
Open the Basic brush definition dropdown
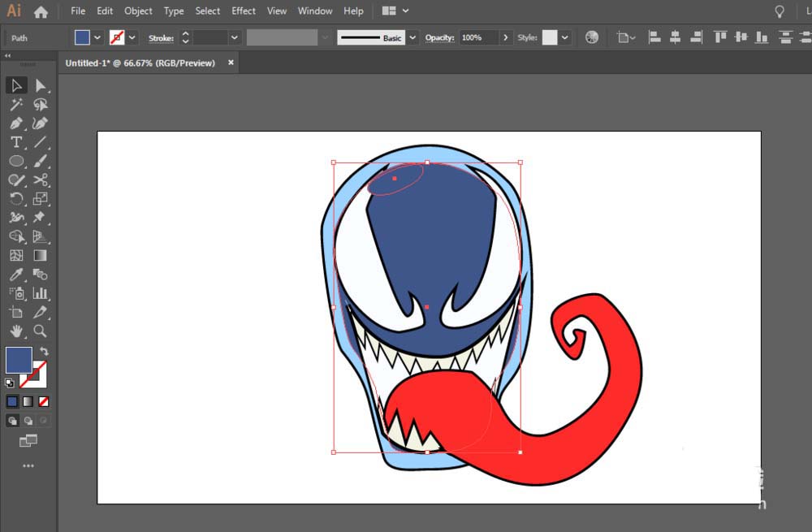tap(412, 38)
